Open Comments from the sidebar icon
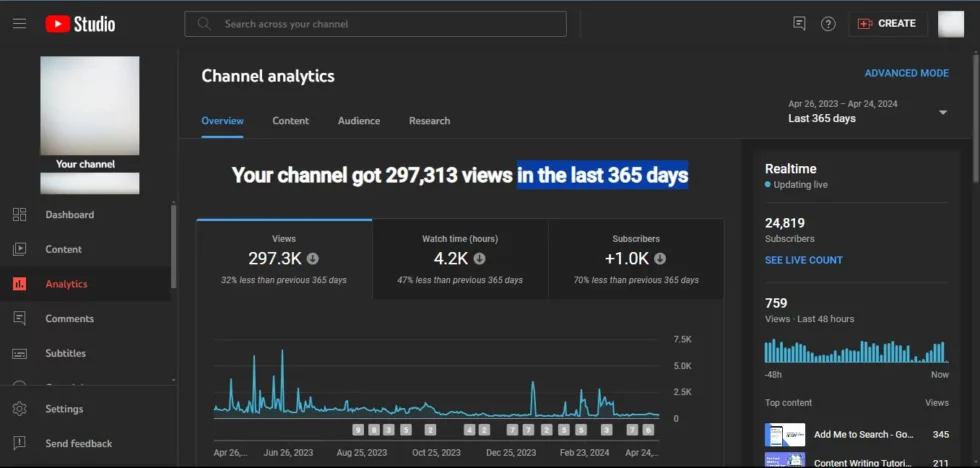 point(19,319)
